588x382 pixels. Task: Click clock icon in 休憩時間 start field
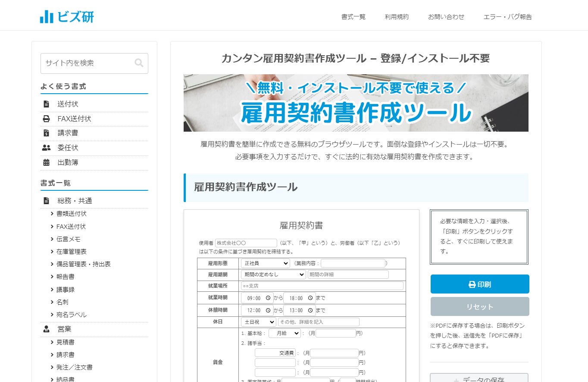[268, 310]
